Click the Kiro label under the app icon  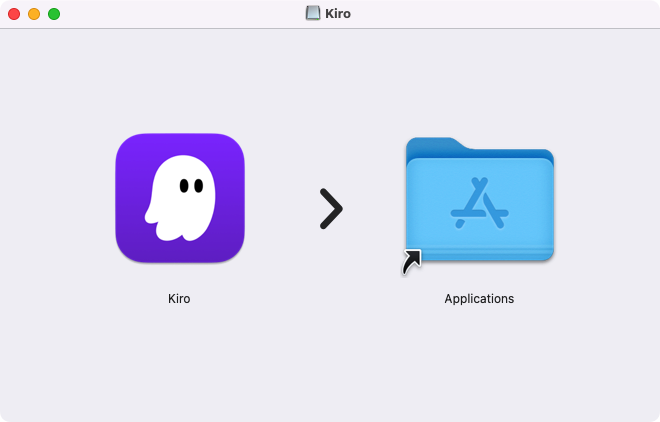tap(179, 299)
